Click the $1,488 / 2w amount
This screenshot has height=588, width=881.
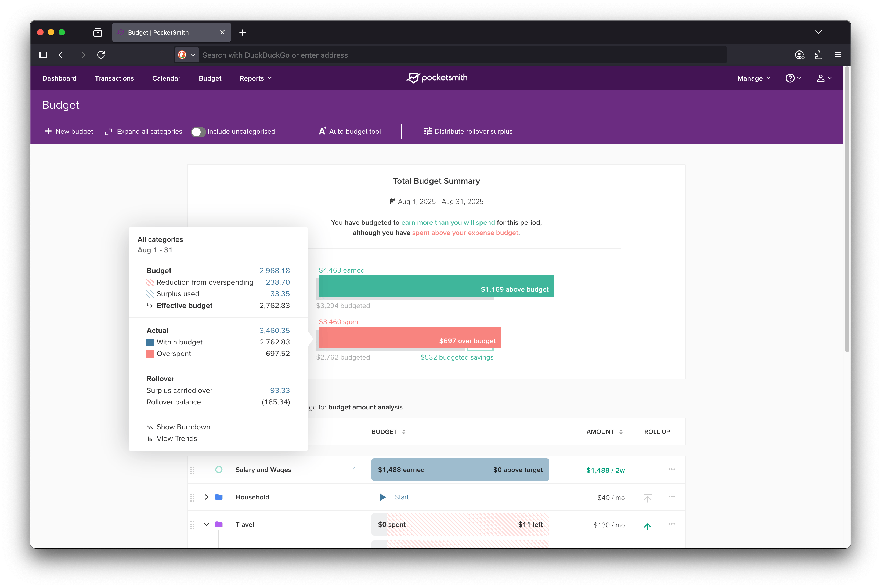(605, 470)
